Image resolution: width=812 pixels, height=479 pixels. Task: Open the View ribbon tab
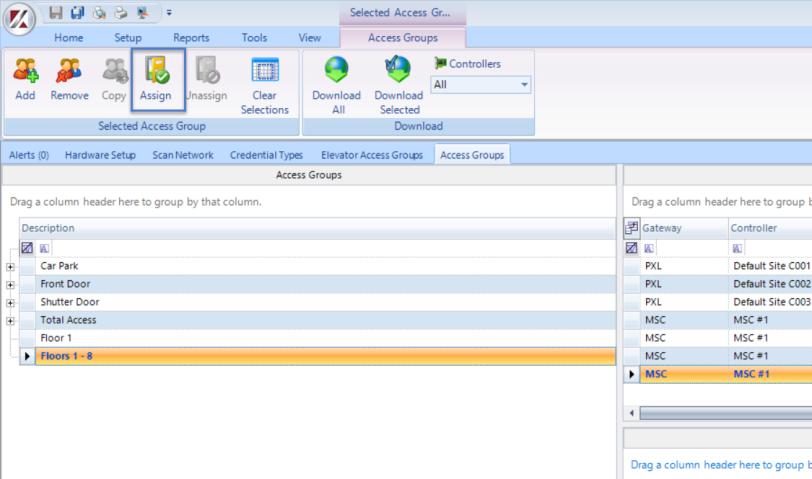tap(310, 38)
